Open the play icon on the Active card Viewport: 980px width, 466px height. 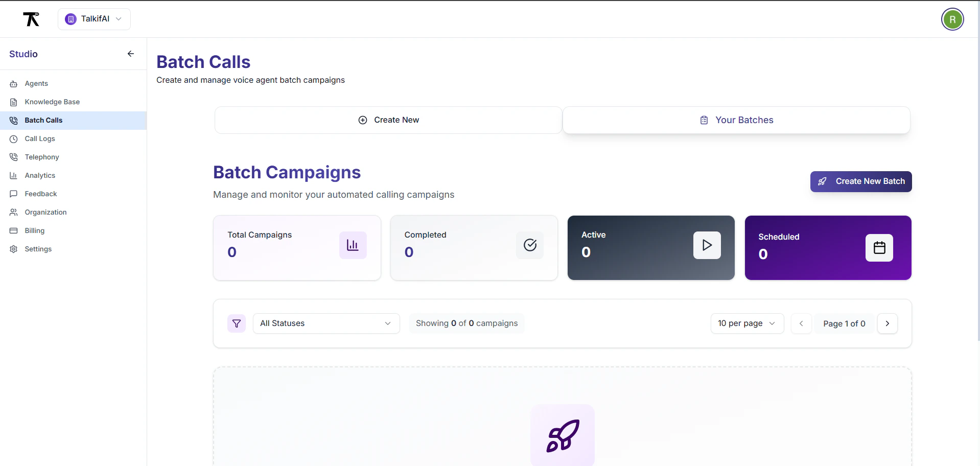pos(707,245)
